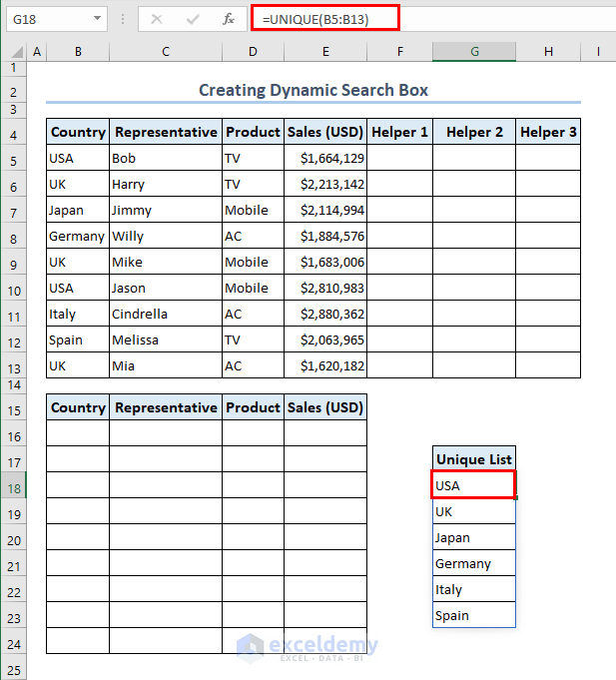The width and height of the screenshot is (616, 680).
Task: Select USA in the Unique List
Action: pos(474,485)
